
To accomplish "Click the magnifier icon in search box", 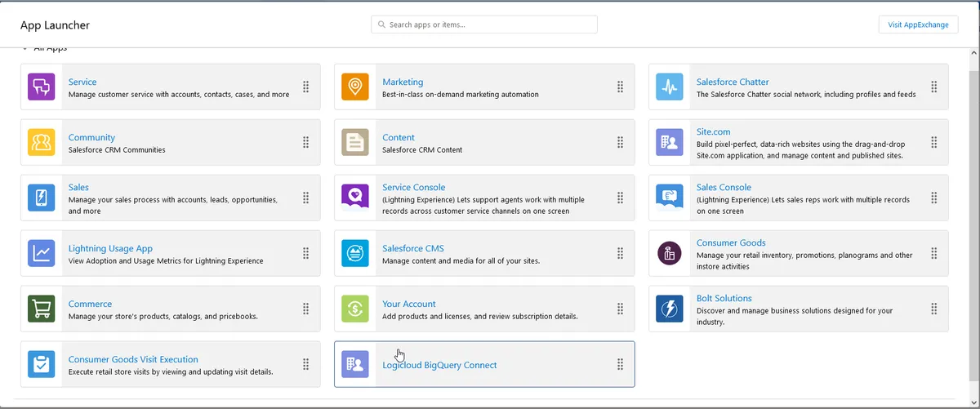I will [x=381, y=24].
